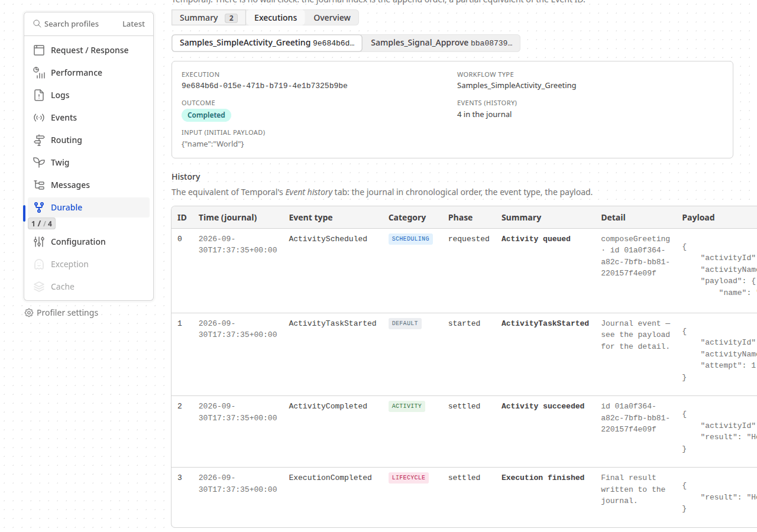Screen dimensions: 757x532
Task: Open the Summary tab
Action: 208,18
